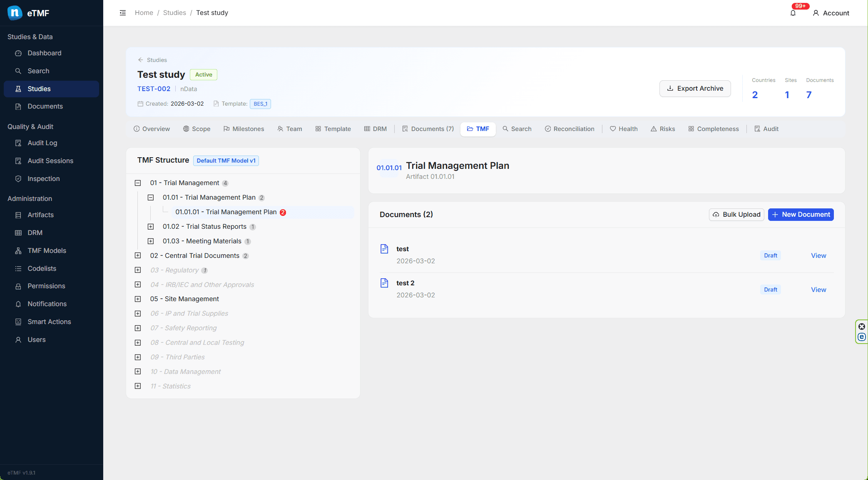Click the eTMF logo icon
Viewport: 868px width, 480px height.
(15, 13)
